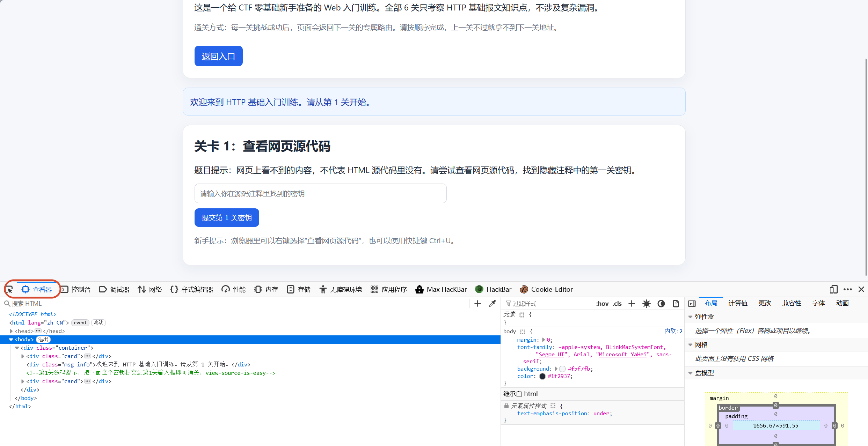The width and height of the screenshot is (868, 446).
Task: Switch to the 控制台 tab
Action: pyautogui.click(x=76, y=289)
